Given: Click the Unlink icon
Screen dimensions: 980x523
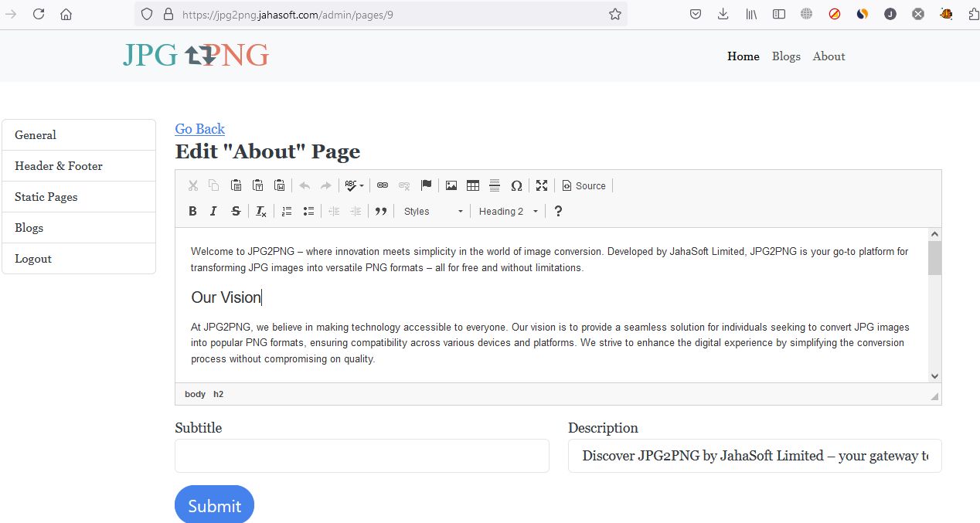Looking at the screenshot, I should [x=404, y=185].
